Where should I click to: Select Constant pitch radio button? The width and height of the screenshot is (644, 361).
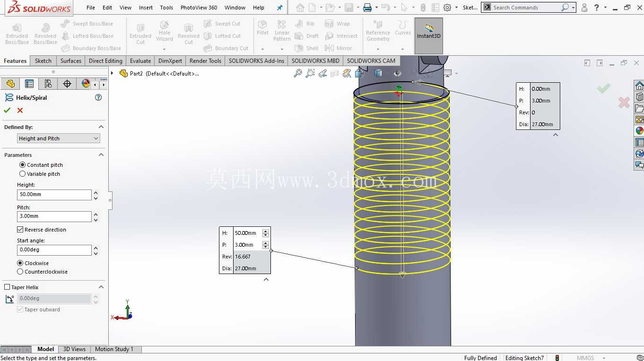(x=22, y=165)
